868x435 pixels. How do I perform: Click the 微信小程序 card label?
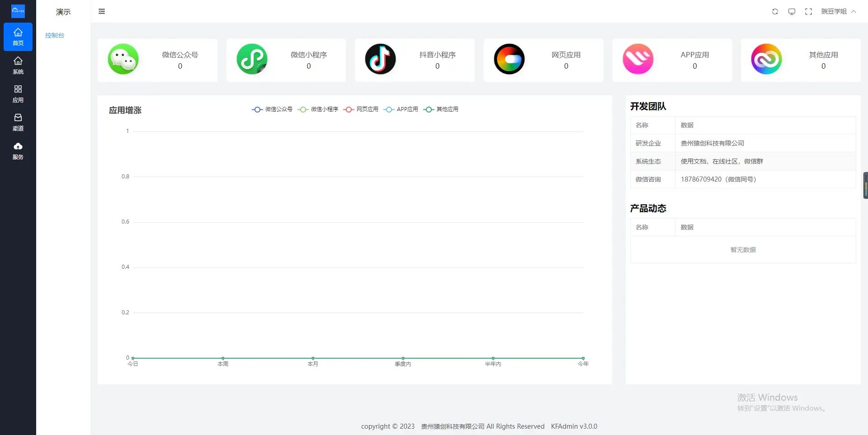[309, 55]
